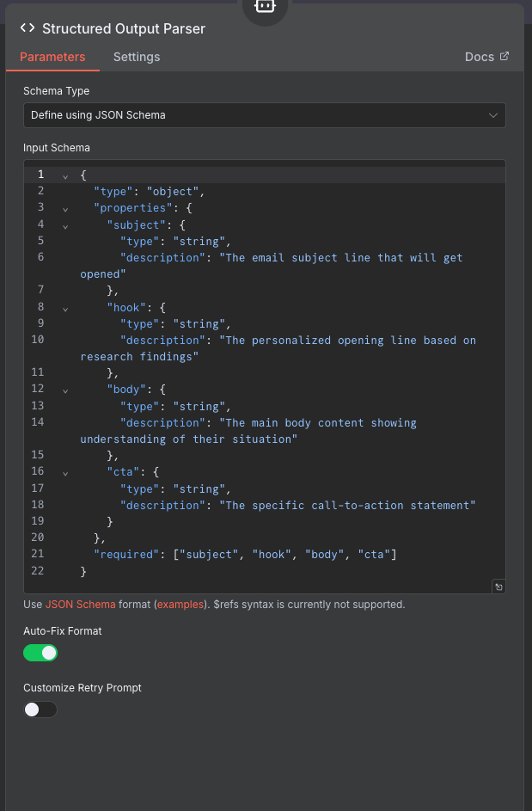This screenshot has width=532, height=811.
Task: Open the Docs link
Action: pos(478,56)
